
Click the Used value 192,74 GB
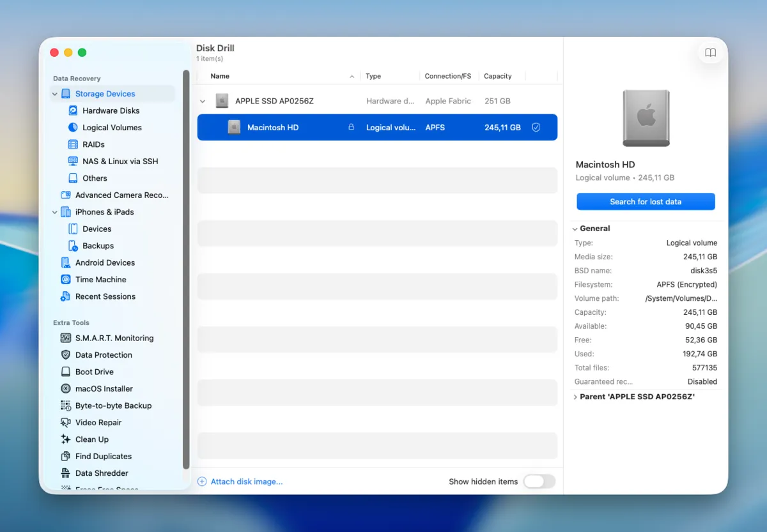click(x=700, y=354)
